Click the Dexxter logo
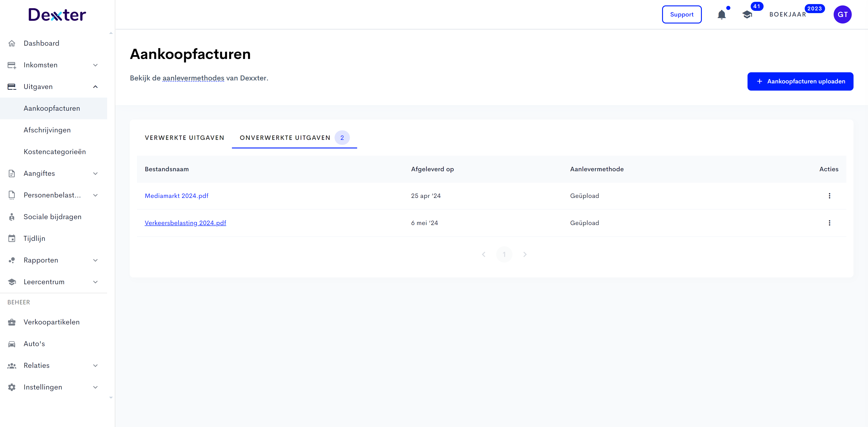Image resolution: width=868 pixels, height=427 pixels. 57,14
